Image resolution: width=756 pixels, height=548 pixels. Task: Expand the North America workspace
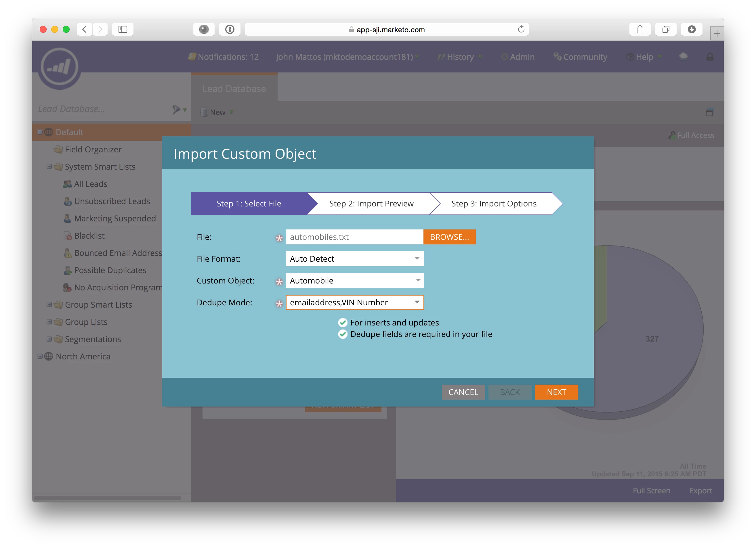40,356
